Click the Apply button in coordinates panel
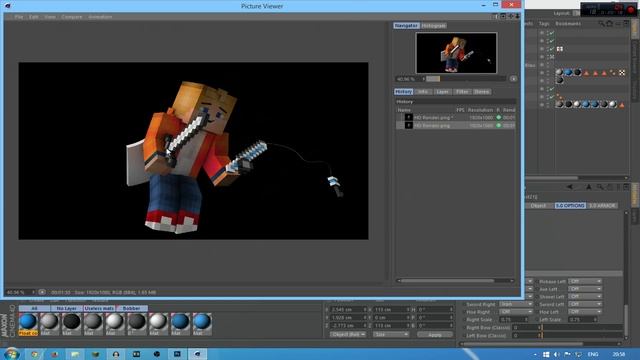The image size is (640, 360). click(435, 334)
